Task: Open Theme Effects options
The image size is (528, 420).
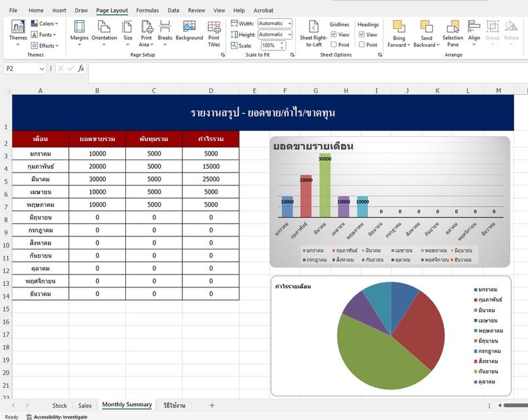Action: pos(45,45)
